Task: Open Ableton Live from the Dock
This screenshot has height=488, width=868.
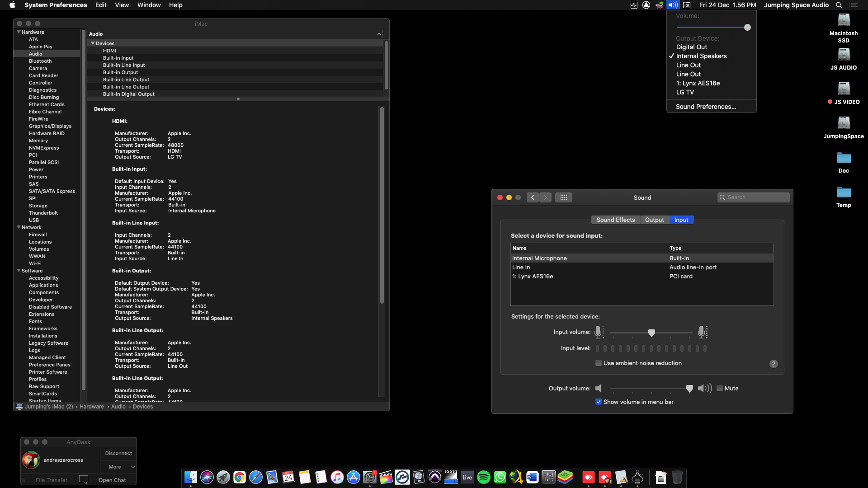Action: 467,477
